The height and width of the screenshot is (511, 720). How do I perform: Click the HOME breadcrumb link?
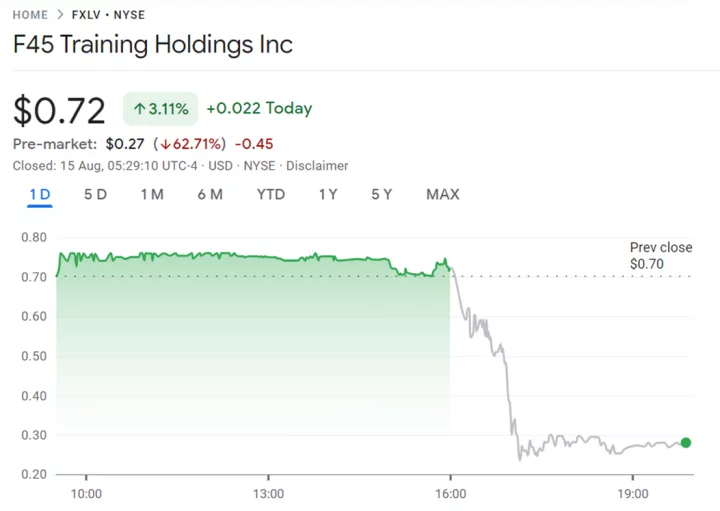(30, 15)
